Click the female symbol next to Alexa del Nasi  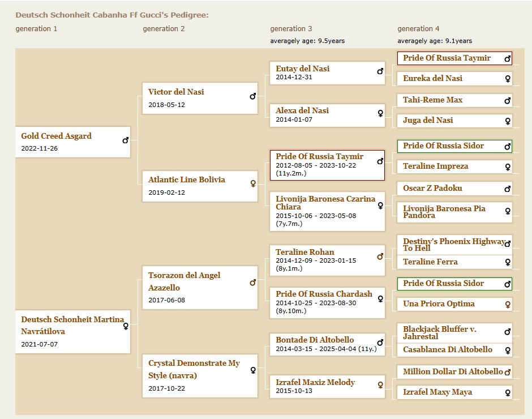(x=380, y=113)
